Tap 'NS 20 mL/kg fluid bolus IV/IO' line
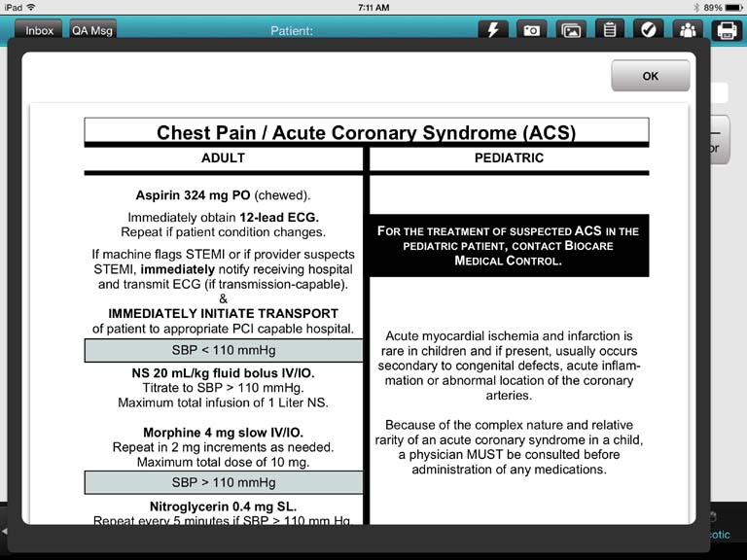This screenshot has width=747, height=560. 223,373
